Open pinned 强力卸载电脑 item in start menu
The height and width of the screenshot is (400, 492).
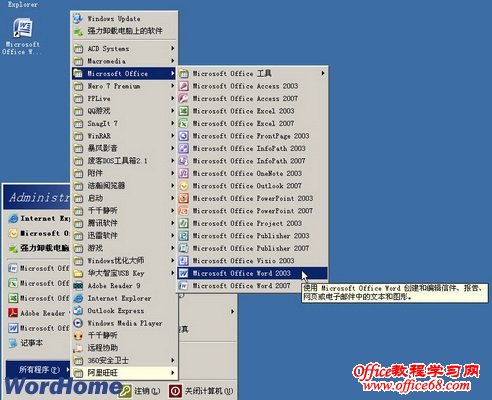[x=39, y=248]
